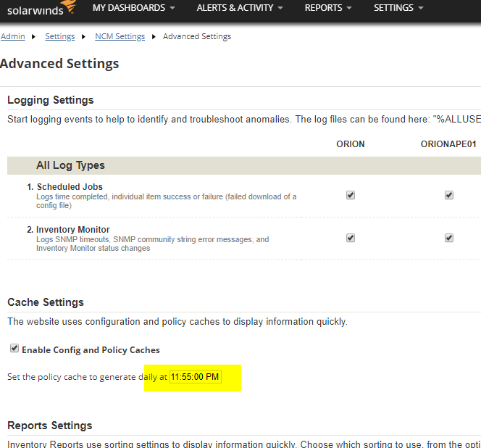Viewport: 481px width, 448px height.
Task: Click the Advanced Settings breadcrumb text
Action: [196, 36]
